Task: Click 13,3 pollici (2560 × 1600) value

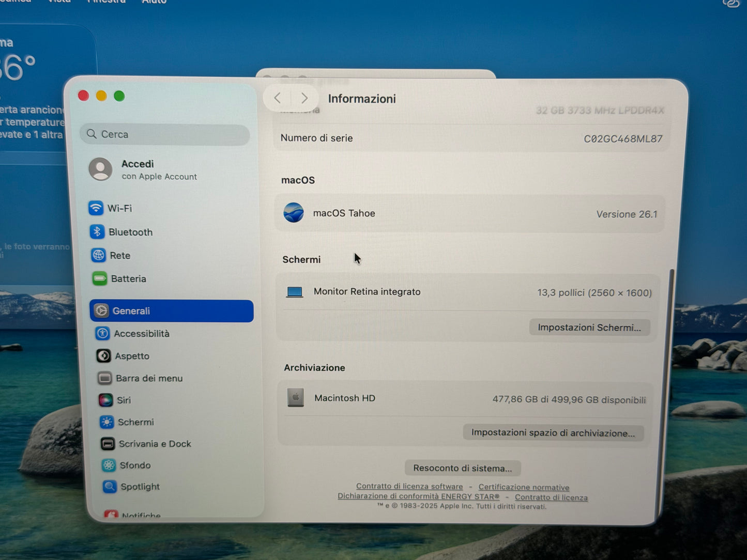Action: tap(594, 293)
